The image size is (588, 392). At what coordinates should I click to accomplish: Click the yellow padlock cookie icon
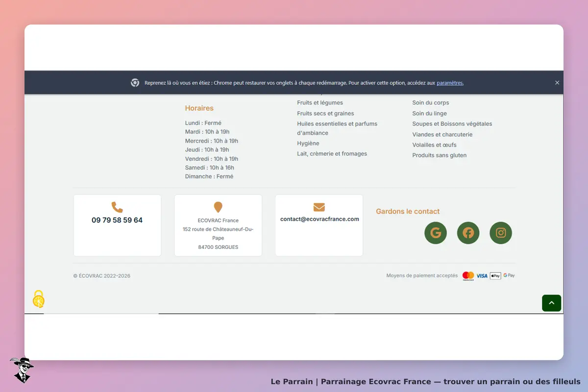click(39, 299)
